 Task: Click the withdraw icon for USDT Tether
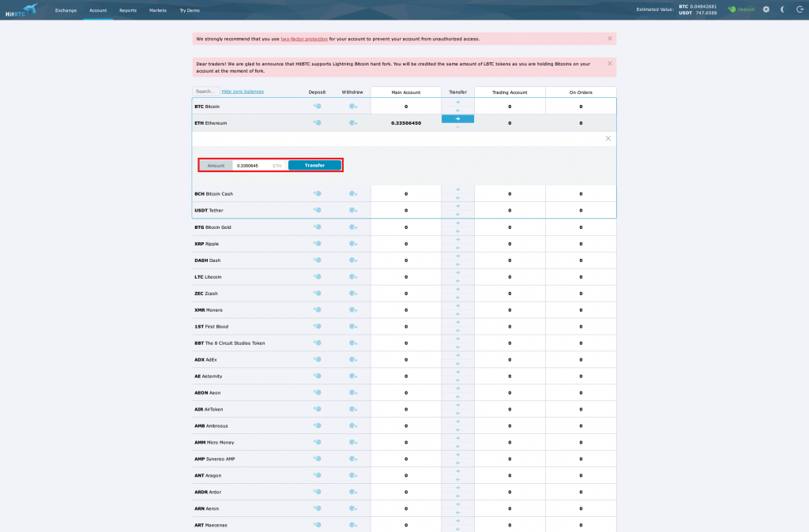[x=353, y=210]
